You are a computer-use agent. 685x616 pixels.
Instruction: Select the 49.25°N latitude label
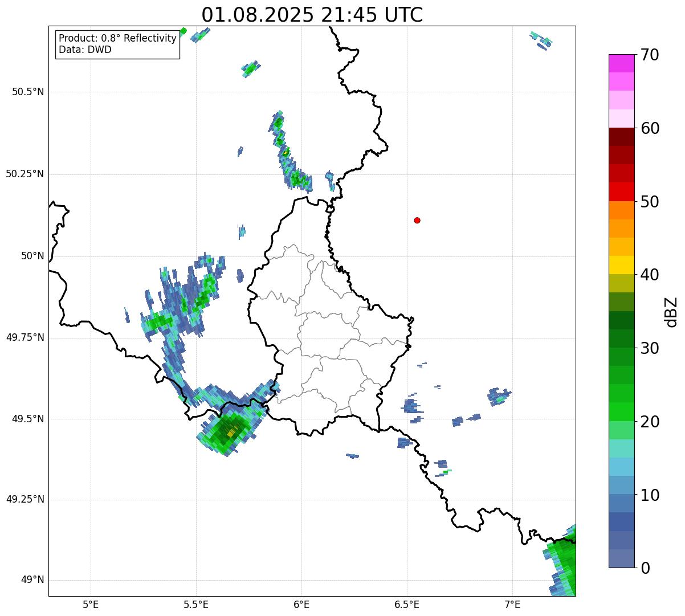(25, 499)
